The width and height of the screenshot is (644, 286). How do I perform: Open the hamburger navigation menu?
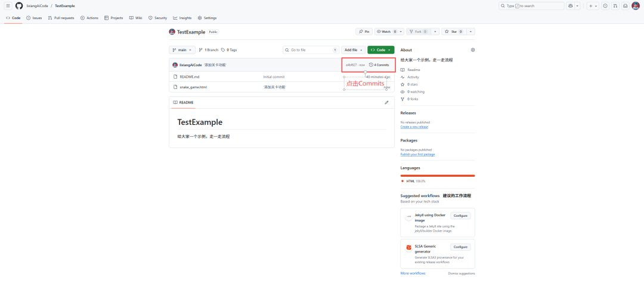click(8, 6)
